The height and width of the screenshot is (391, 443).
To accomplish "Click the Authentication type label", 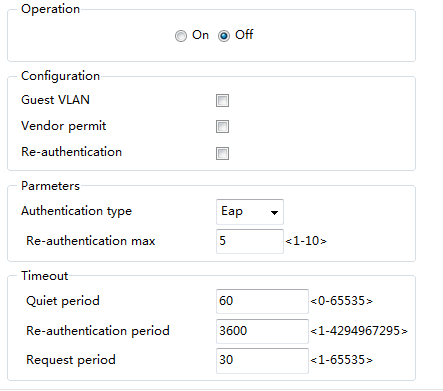I will (x=76, y=211).
